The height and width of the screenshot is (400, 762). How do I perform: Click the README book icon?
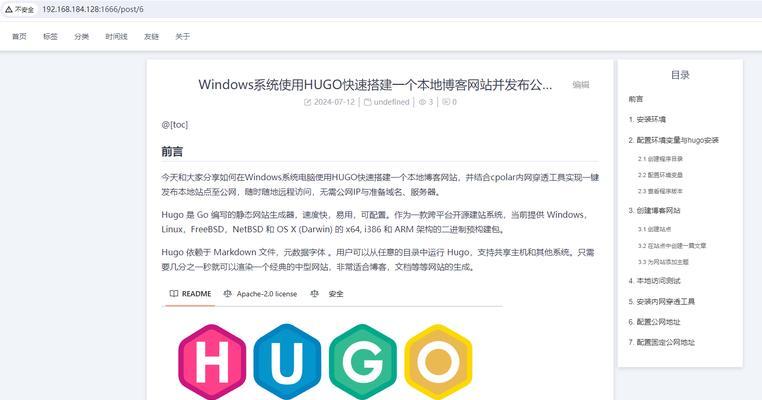click(173, 294)
